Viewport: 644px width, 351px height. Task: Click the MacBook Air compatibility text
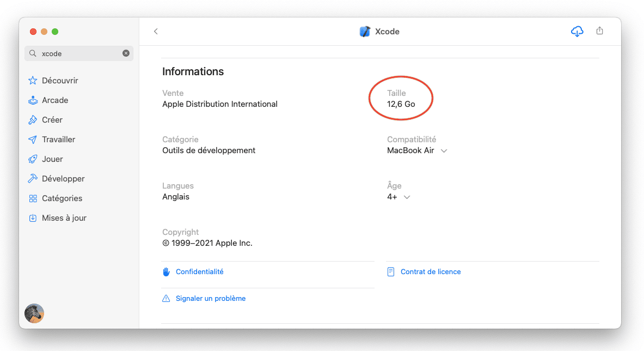[410, 150]
